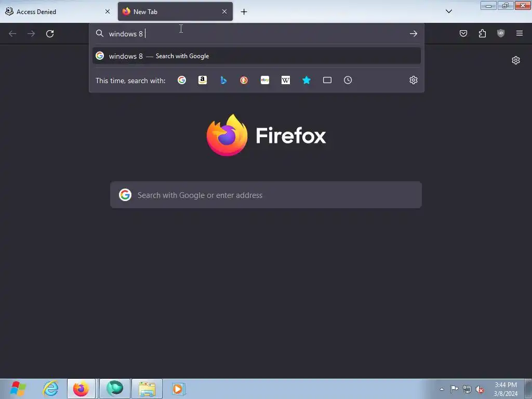
Task: Open the network tray icon
Action: point(467,389)
